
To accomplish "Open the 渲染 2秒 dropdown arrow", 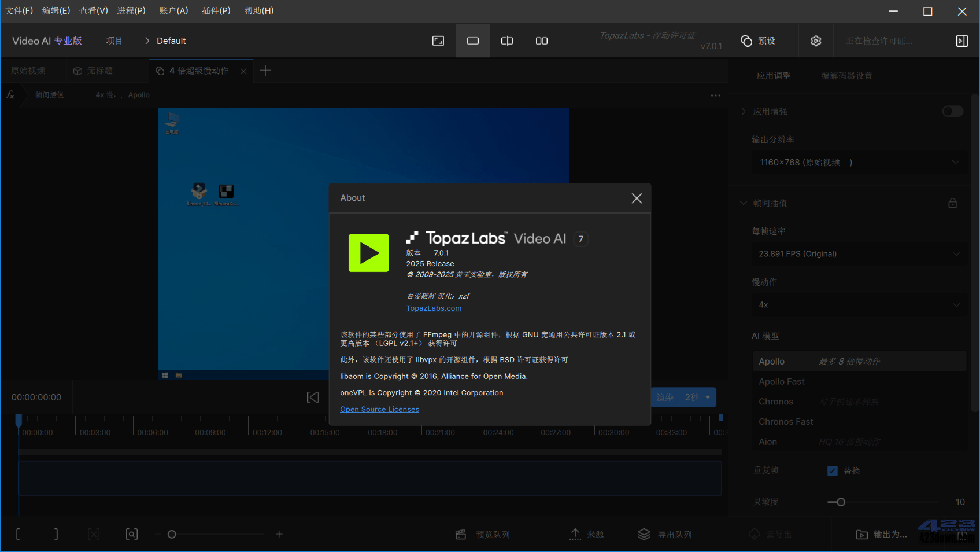I will point(708,398).
